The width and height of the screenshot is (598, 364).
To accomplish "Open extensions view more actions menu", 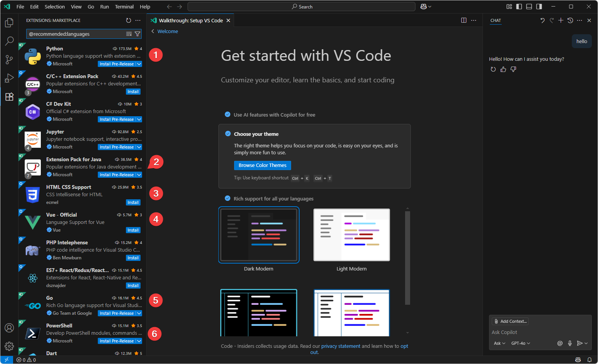I will tap(138, 20).
